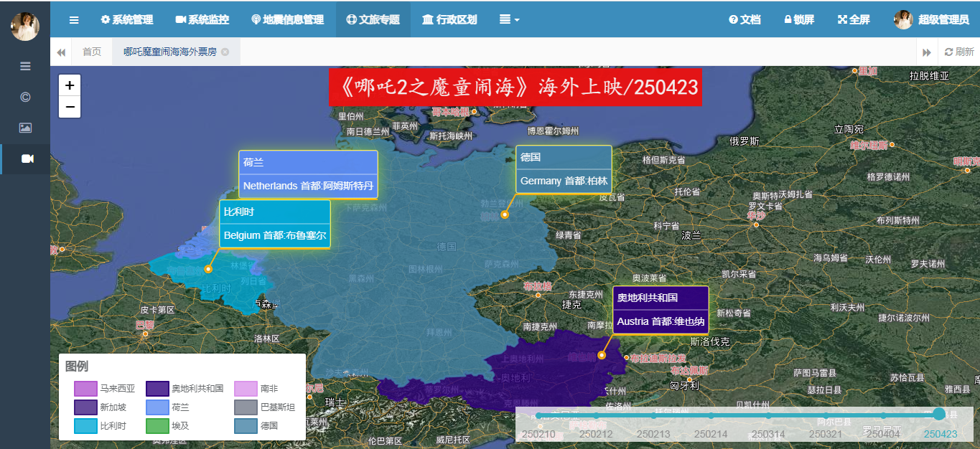
Task: Close the 哪吒魔童闹海海外票房 tab
Action: click(225, 52)
